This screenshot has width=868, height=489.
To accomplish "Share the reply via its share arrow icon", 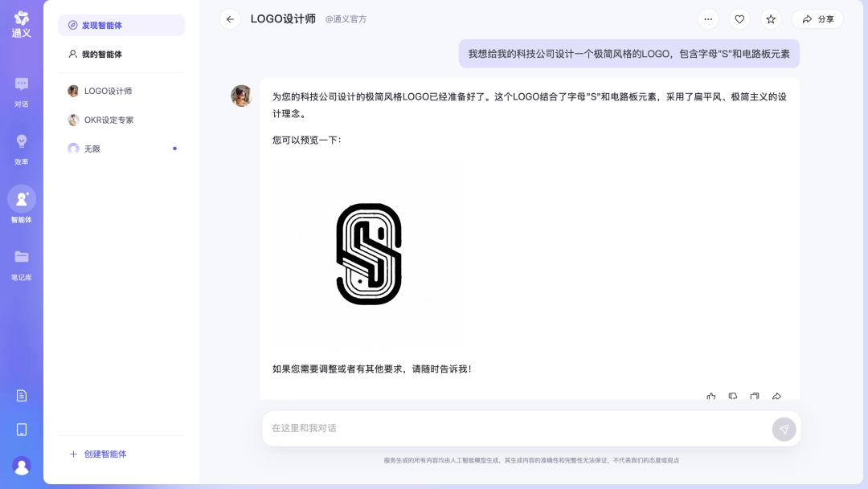I will (776, 396).
